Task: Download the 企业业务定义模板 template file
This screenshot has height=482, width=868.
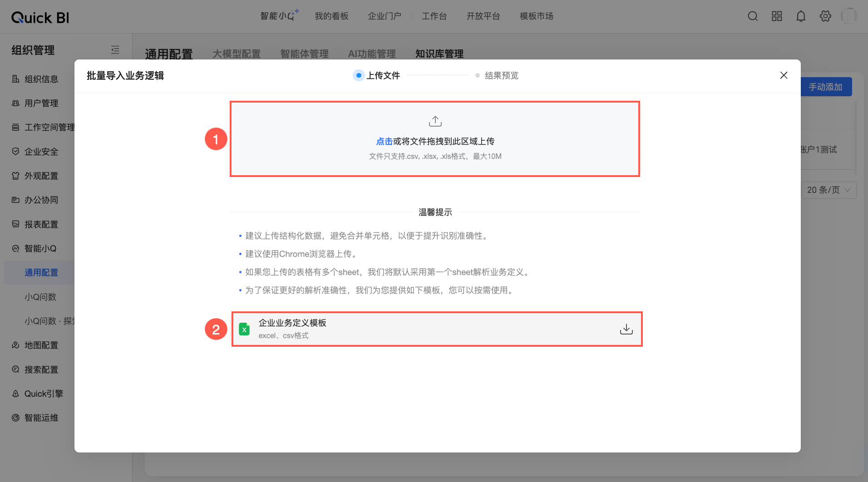Action: click(626, 329)
